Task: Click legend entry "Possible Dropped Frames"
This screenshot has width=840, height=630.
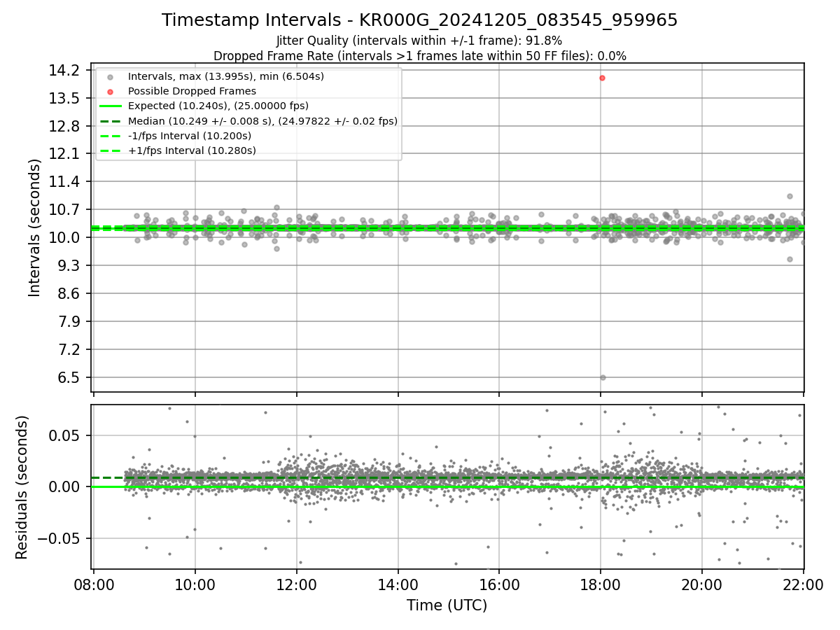Action: [192, 91]
